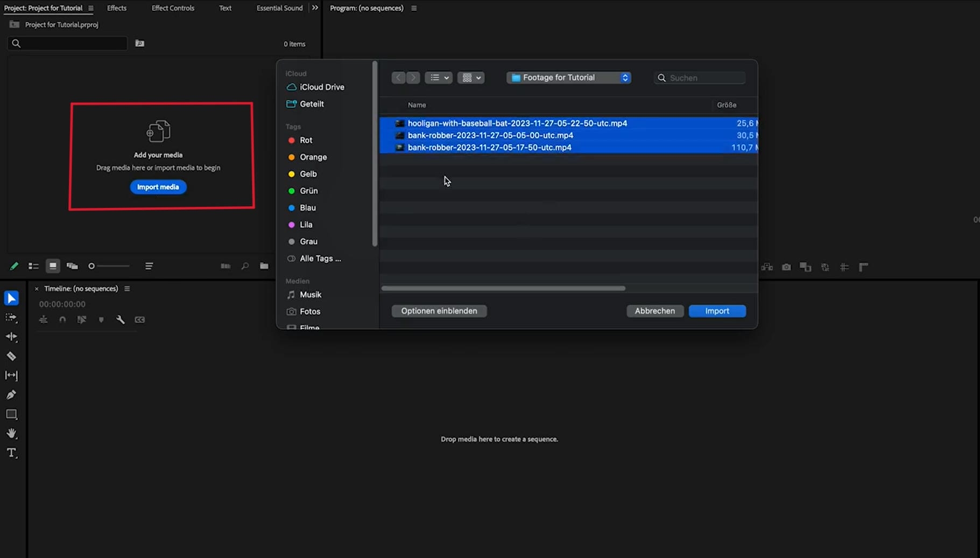Toggle the rulers icon in Program monitor
Image resolution: width=980 pixels, height=558 pixels.
click(864, 267)
